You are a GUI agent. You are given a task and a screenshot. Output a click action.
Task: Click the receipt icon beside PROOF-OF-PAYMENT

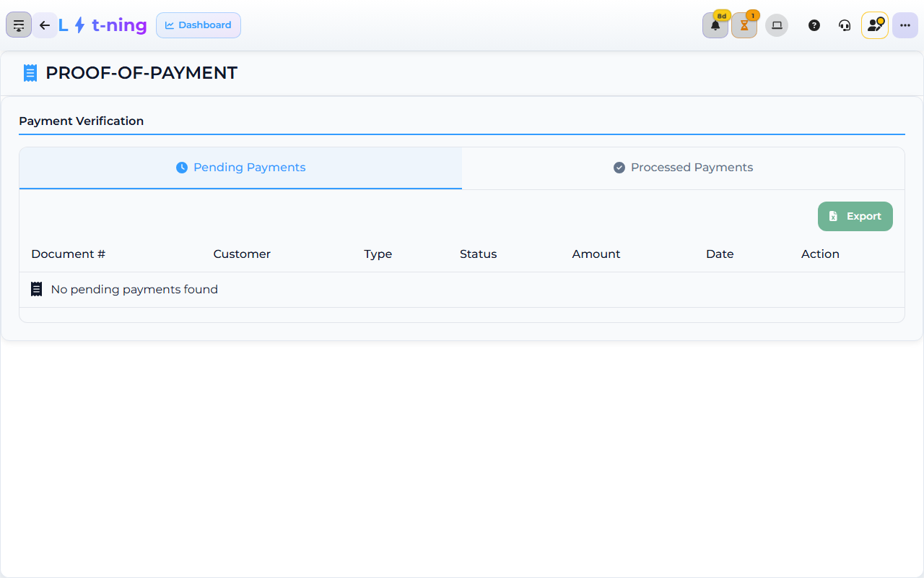tap(30, 73)
